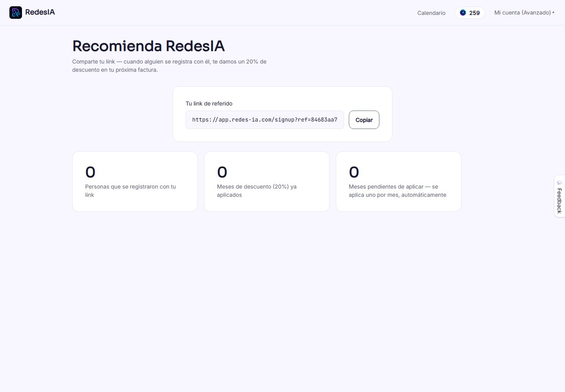This screenshot has height=392, width=565.
Task: Open the Feedback side tab
Action: tap(560, 196)
